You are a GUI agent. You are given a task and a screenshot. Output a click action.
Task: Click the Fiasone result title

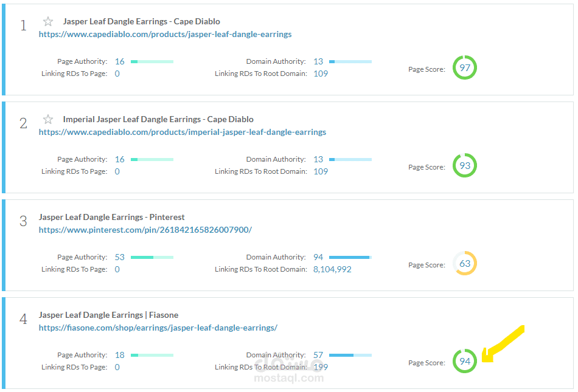(108, 315)
